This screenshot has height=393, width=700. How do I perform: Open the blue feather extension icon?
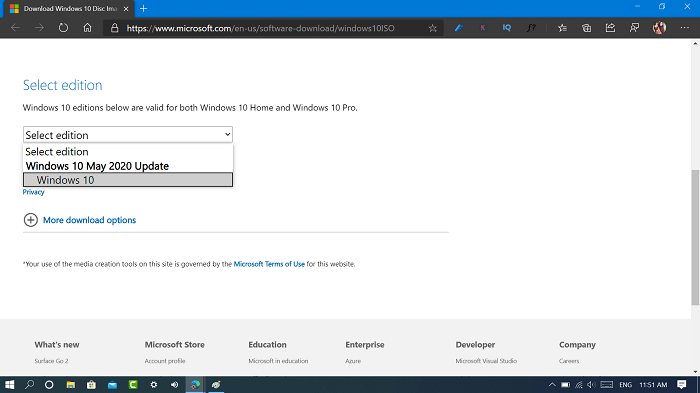coord(458,28)
